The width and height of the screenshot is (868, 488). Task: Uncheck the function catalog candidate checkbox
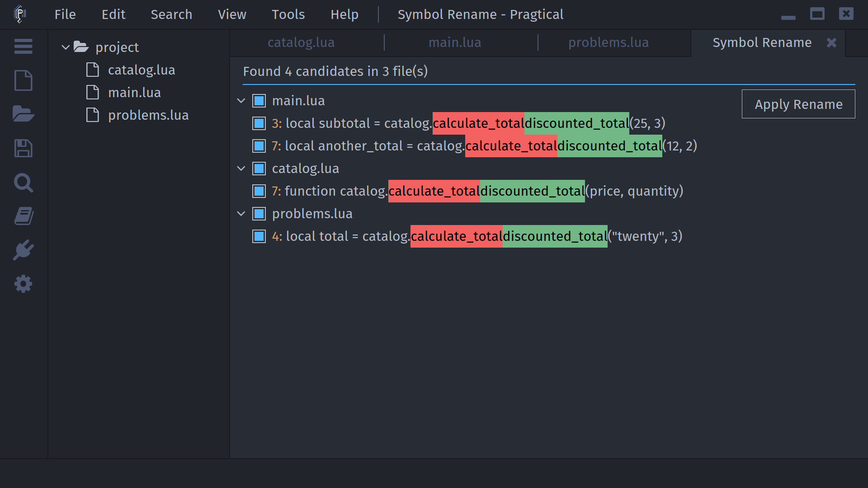pos(259,191)
